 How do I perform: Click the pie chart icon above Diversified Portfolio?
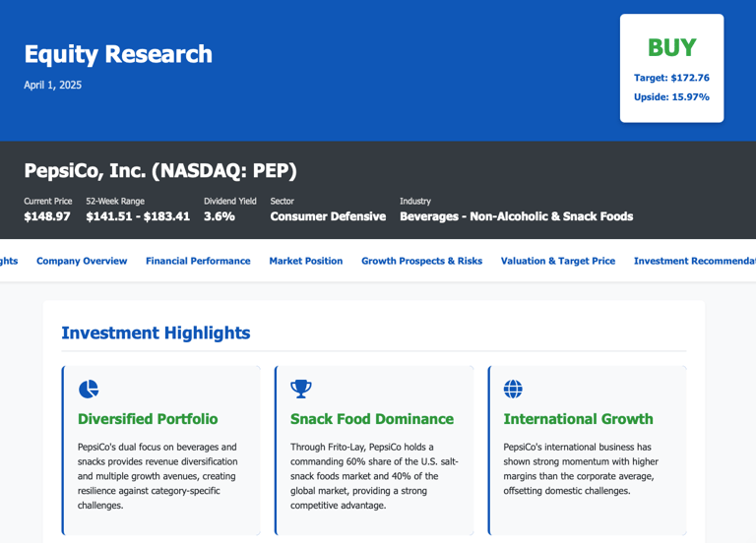tap(89, 389)
